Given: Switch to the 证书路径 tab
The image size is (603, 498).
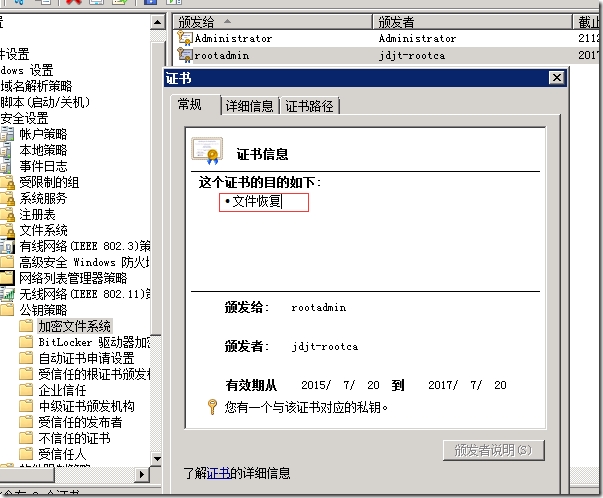Looking at the screenshot, I should tap(309, 106).
